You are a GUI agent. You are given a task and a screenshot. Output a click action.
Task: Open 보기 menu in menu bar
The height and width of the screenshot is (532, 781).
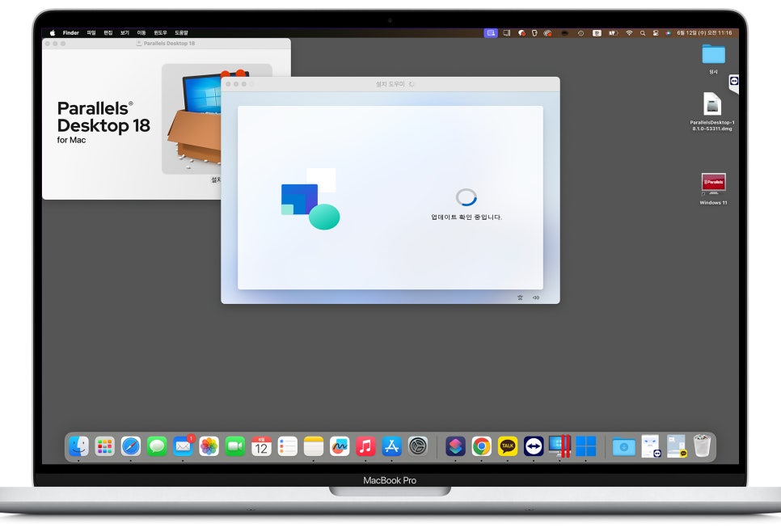[125, 33]
